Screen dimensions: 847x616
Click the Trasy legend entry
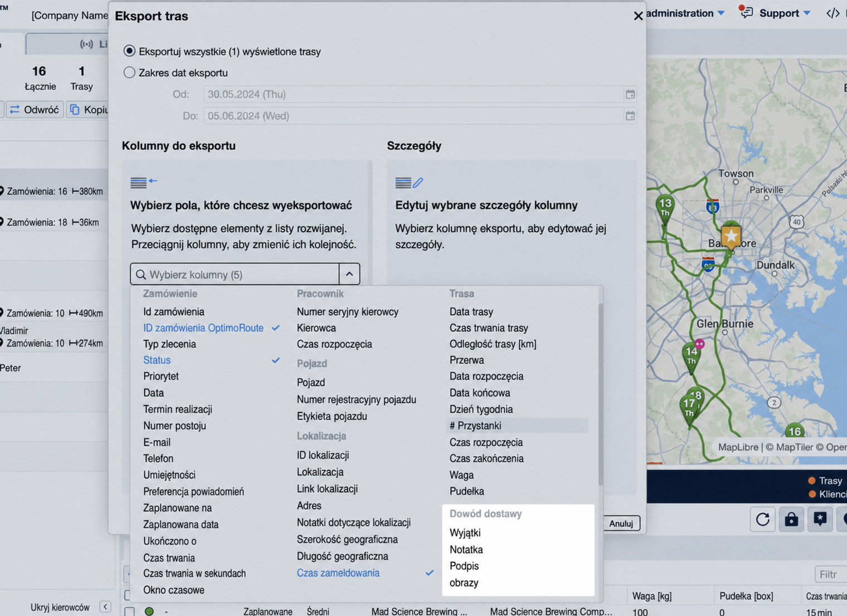point(826,480)
